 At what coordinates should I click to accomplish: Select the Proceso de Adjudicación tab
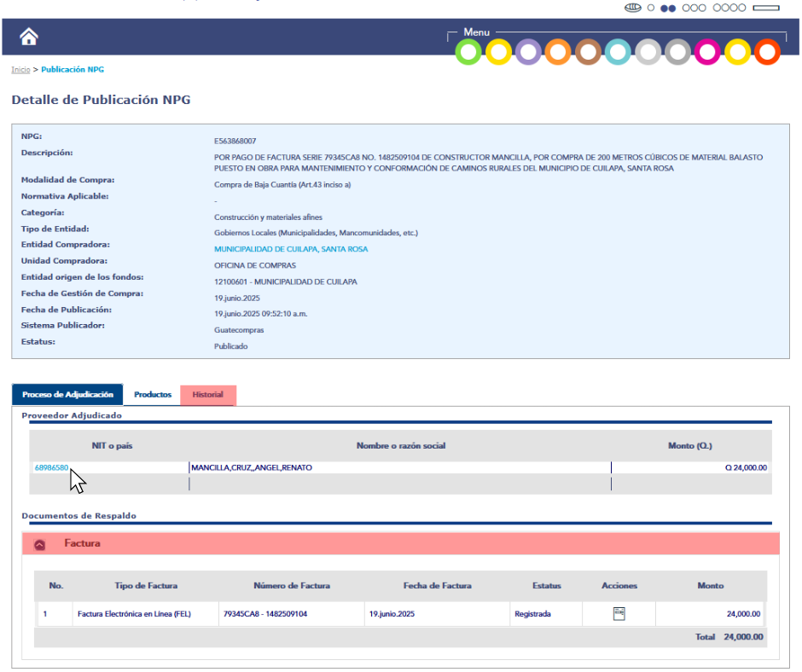(67, 395)
